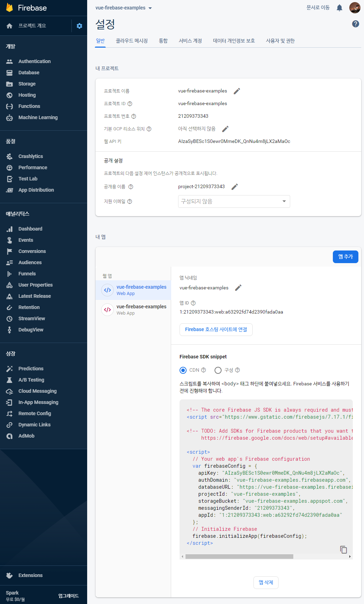
Task: Open user account avatar
Action: (x=355, y=8)
